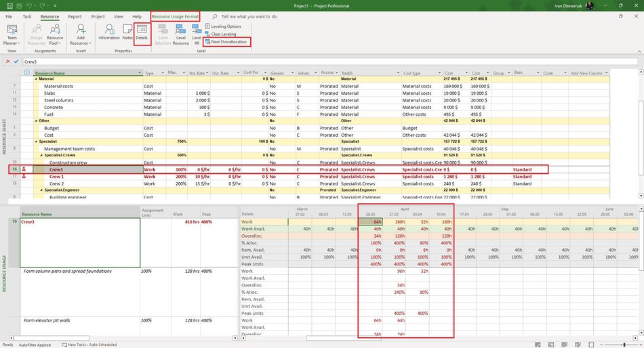Click Clear Leveling
644x348 pixels.
220,34
